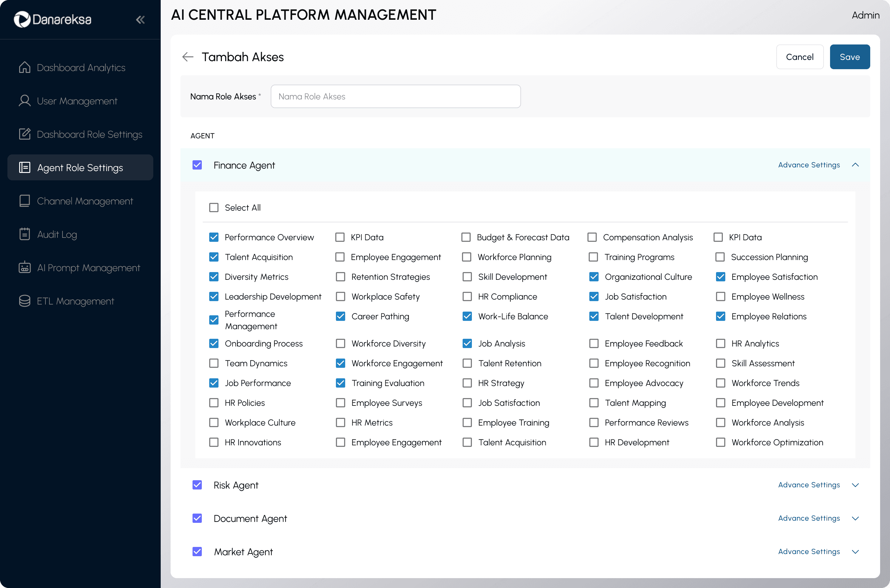Expand the Document Agent section chevron
Screen dimensions: 890x588
(x=855, y=519)
